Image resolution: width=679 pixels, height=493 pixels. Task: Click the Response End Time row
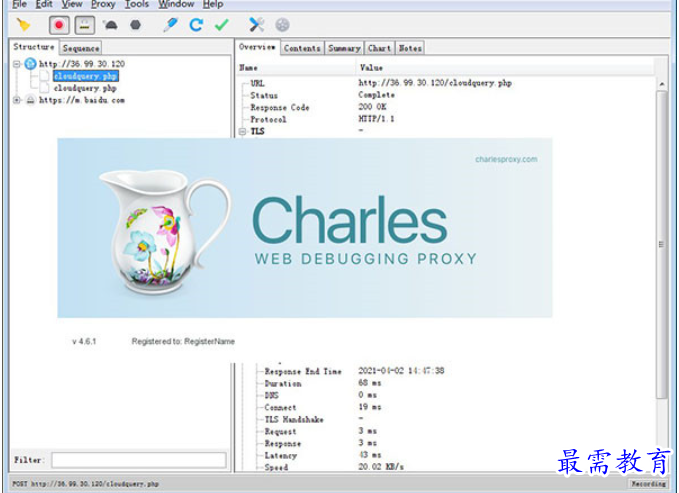tap(446, 371)
